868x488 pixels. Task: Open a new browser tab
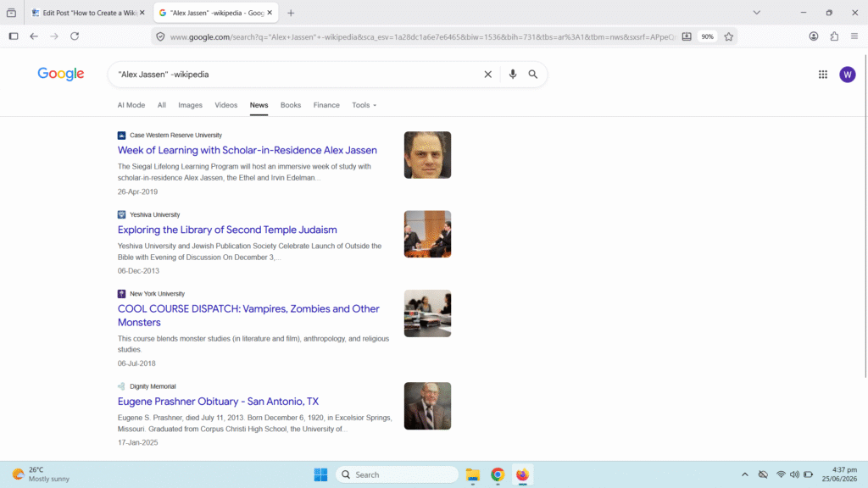pos(291,13)
